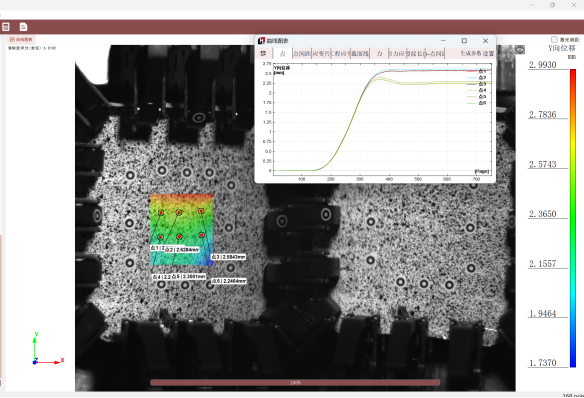This screenshot has height=398, width=584.
Task: Toggle the eye icon beside the color legend
Action: point(520,50)
